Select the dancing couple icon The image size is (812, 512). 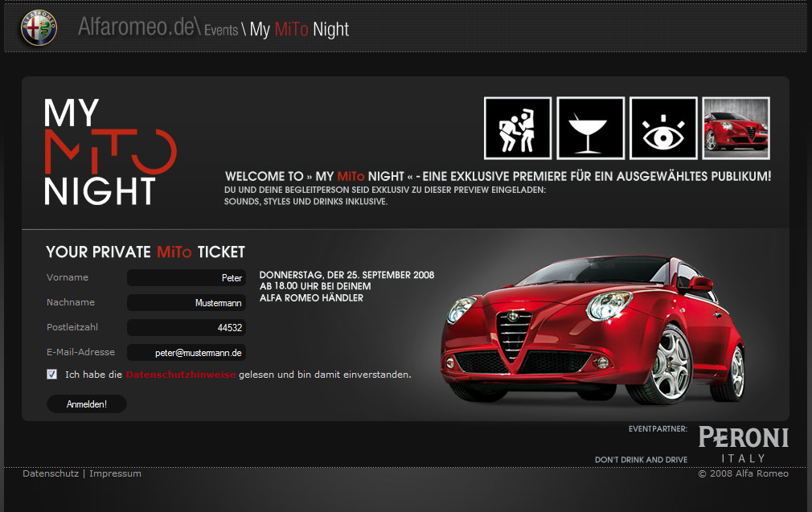(x=518, y=128)
